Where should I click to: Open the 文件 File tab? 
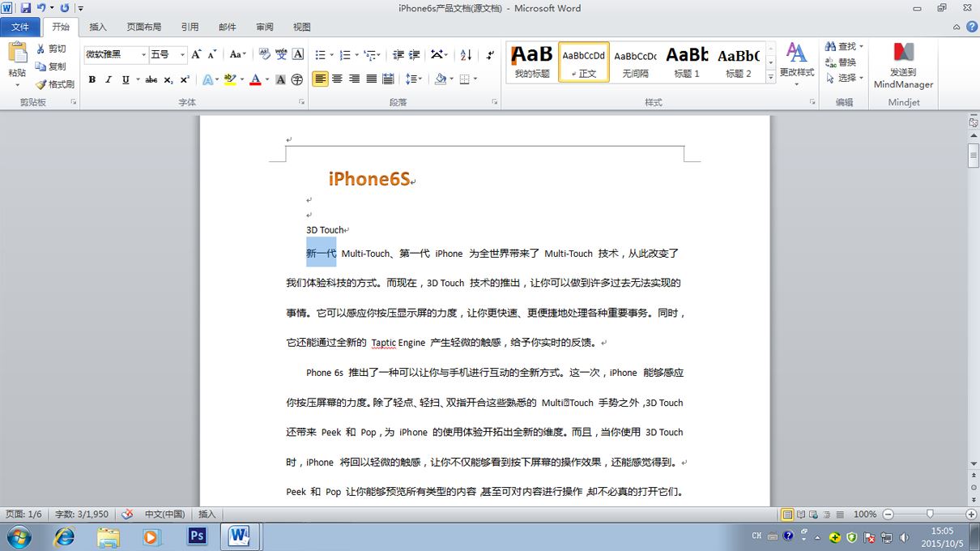20,27
